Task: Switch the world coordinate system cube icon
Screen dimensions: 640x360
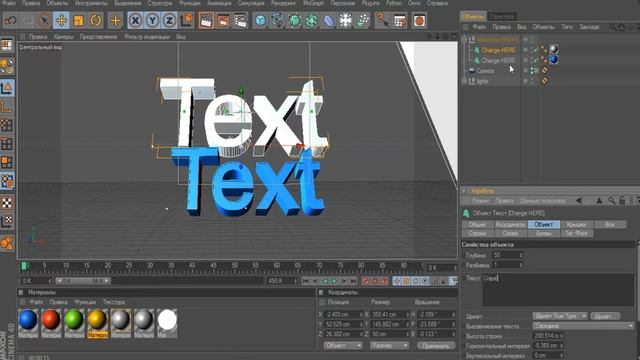Action: coord(187,20)
